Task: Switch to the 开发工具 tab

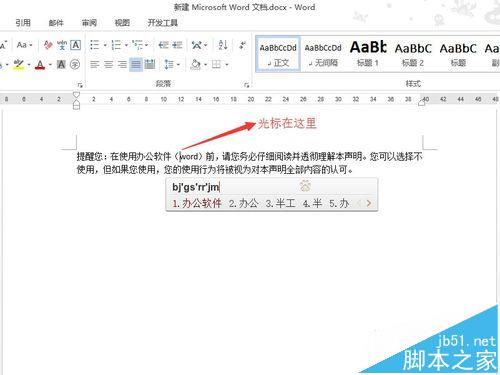Action: [163, 23]
